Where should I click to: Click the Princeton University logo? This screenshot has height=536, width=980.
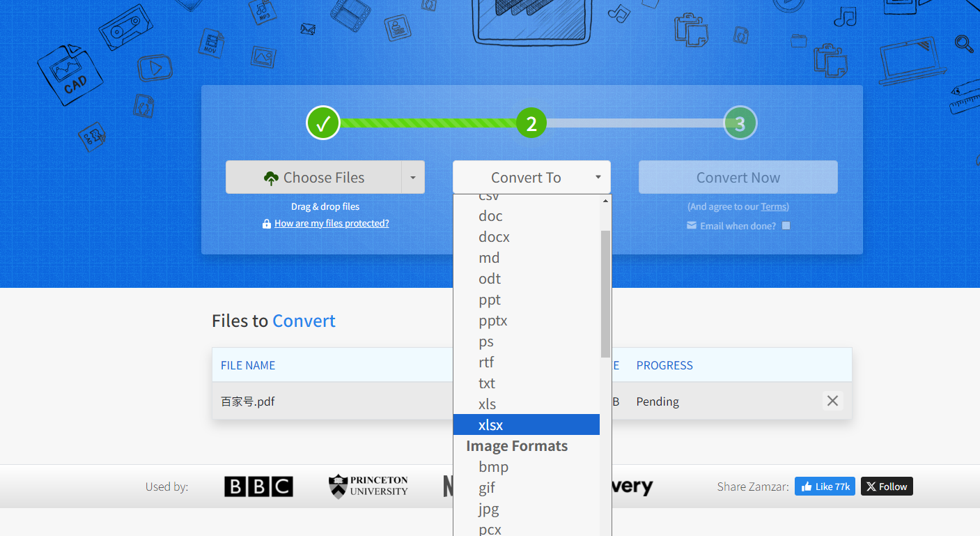[368, 486]
